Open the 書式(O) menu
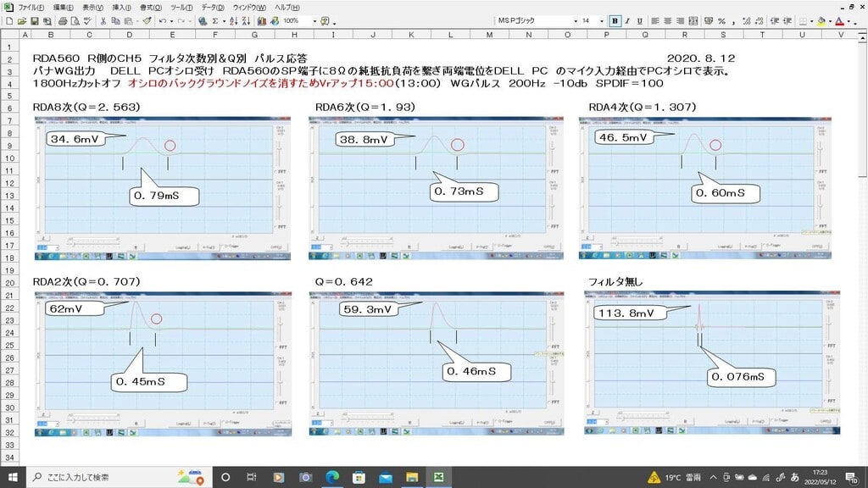The image size is (868, 488). pyautogui.click(x=151, y=7)
